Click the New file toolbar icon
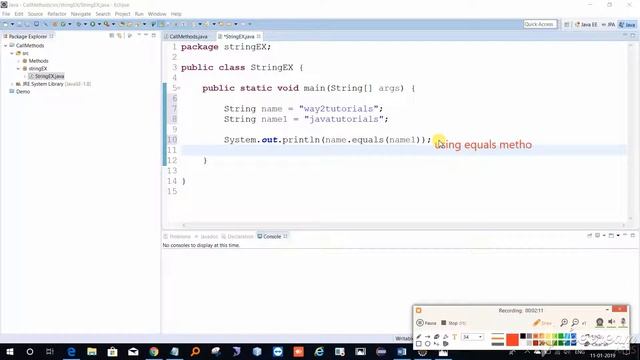The image size is (640, 360). point(5,24)
